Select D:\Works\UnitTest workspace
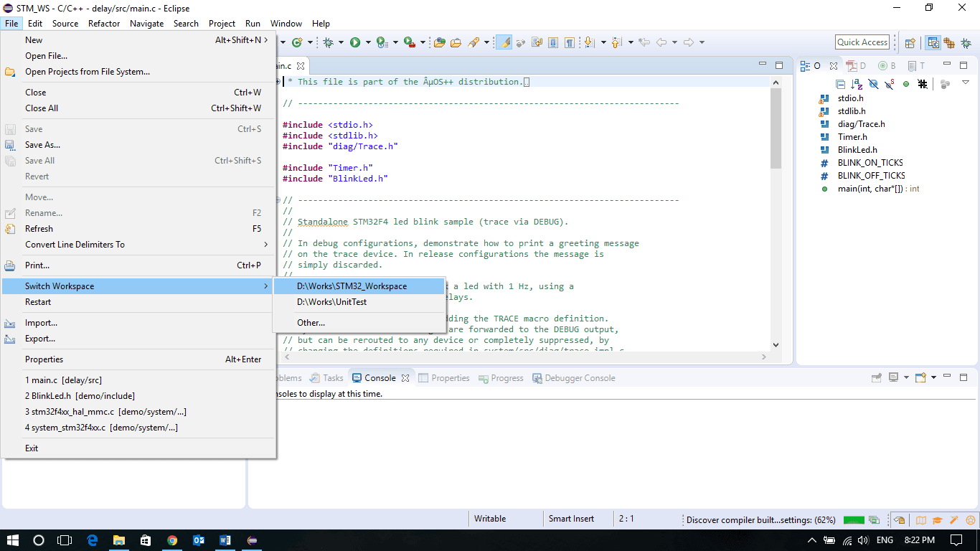Screen dimensions: 980x551 point(359,302)
